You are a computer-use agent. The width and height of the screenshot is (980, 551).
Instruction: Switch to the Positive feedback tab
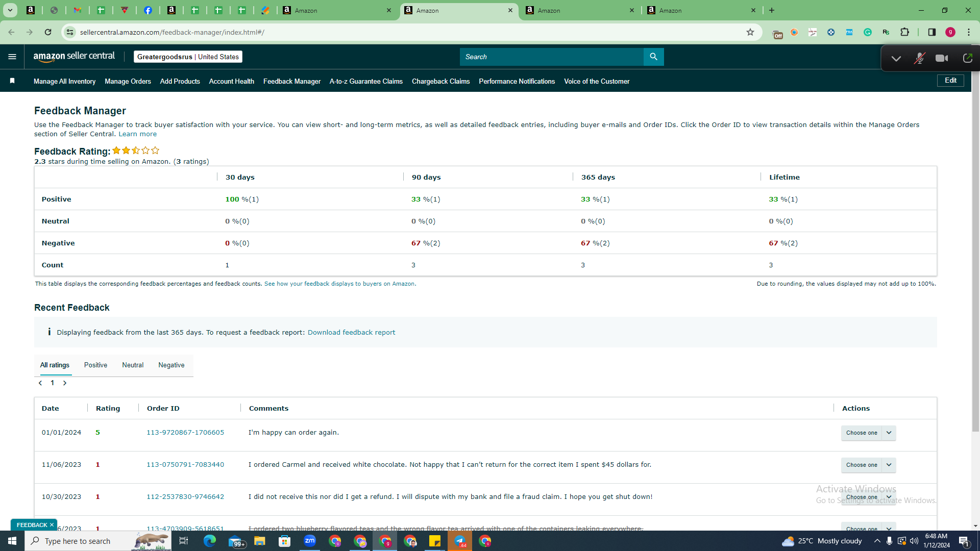coord(95,365)
